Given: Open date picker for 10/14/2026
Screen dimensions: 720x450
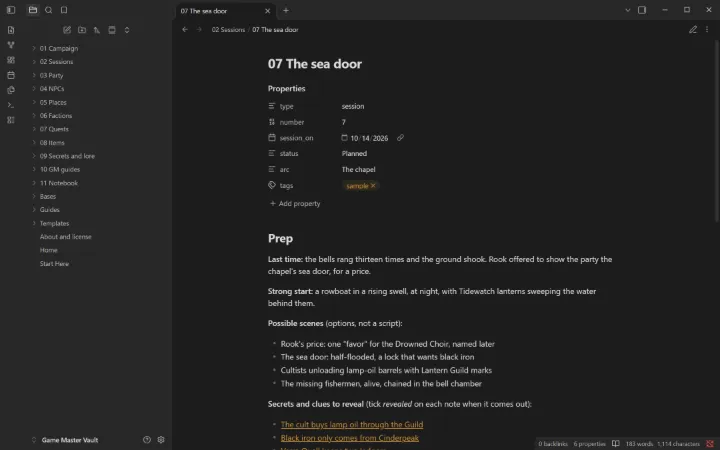Looking at the screenshot, I should (344, 138).
